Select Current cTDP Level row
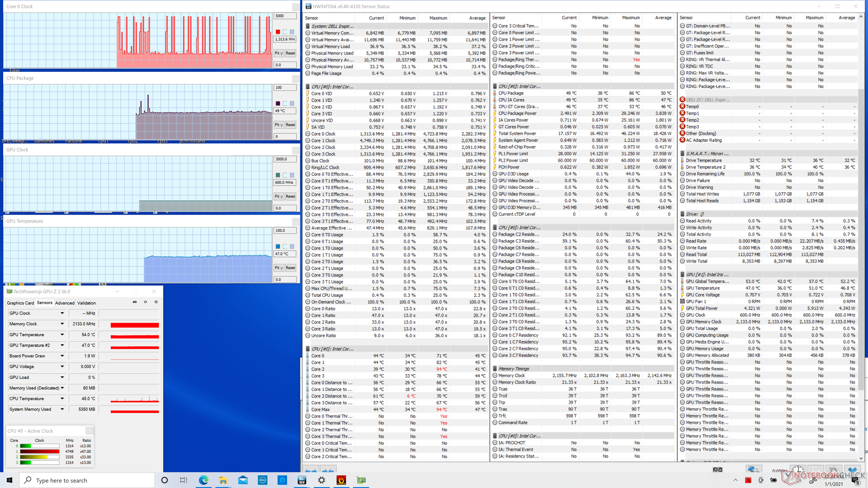This screenshot has height=488, width=868. [x=583, y=214]
